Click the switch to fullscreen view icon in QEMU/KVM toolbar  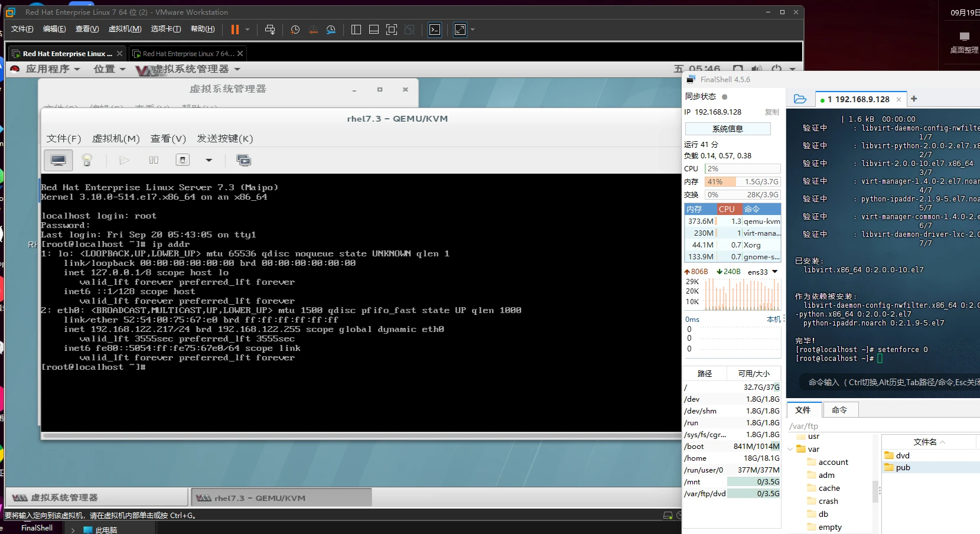[243, 160]
